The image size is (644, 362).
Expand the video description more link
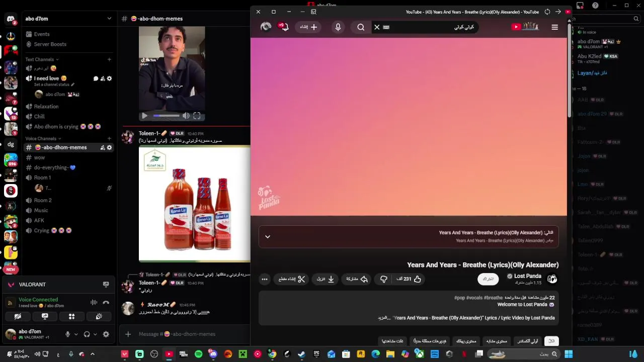(384, 318)
